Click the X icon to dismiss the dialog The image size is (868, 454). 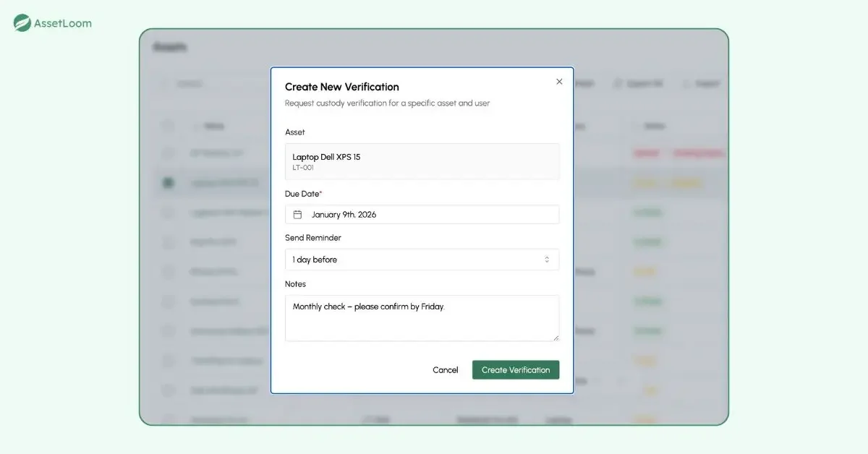coord(558,82)
